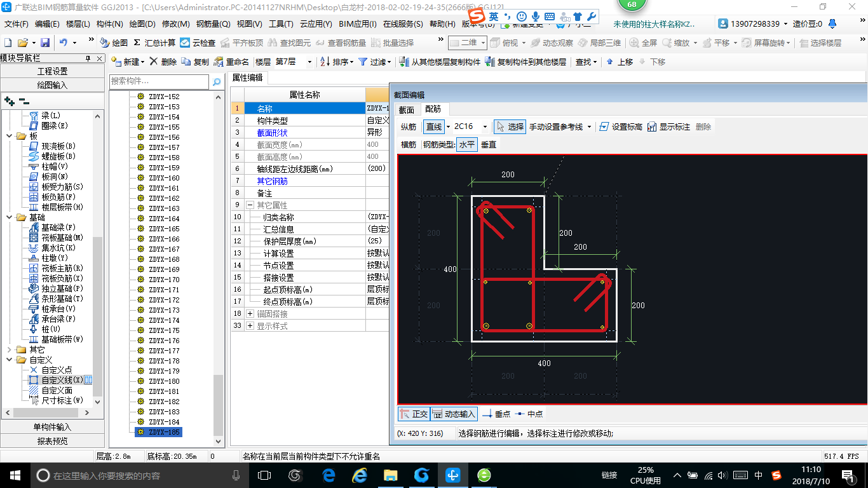Click collapse-all minus icon in navigator
The height and width of the screenshot is (488, 868).
pyautogui.click(x=24, y=100)
